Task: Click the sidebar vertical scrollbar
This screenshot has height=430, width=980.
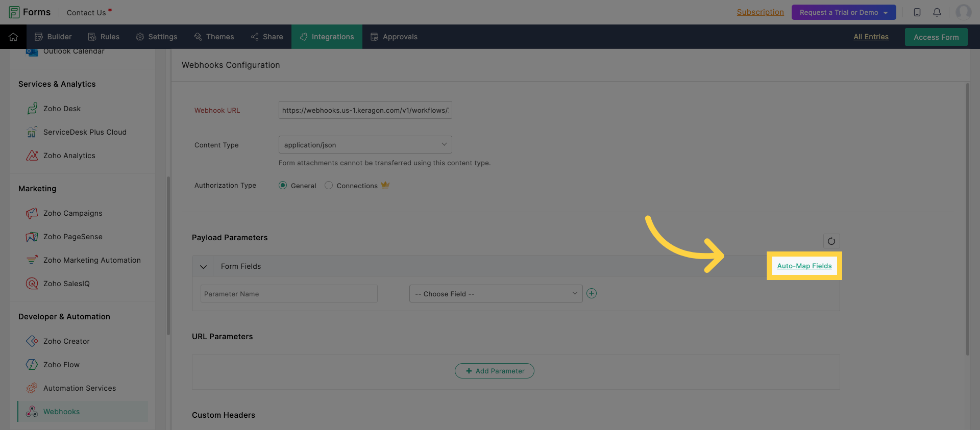Action: point(168,255)
